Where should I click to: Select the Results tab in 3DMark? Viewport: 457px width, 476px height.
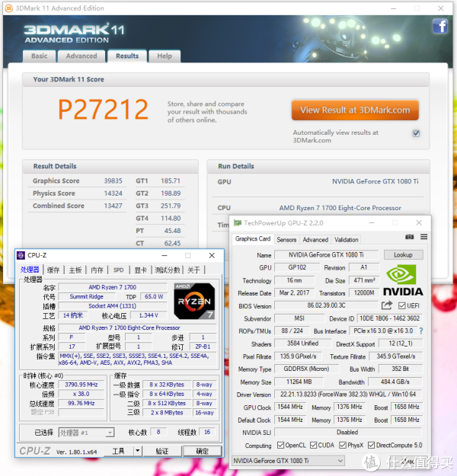pyautogui.click(x=127, y=56)
